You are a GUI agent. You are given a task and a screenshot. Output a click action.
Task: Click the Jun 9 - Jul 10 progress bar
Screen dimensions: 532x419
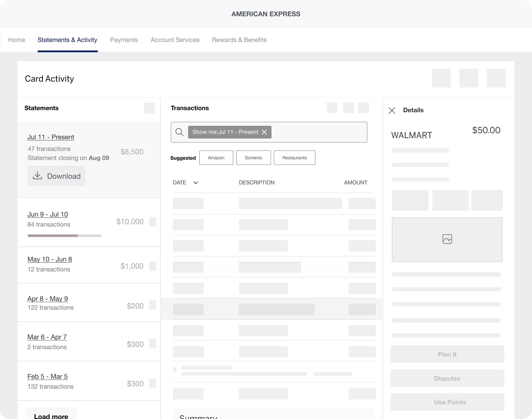65,236
